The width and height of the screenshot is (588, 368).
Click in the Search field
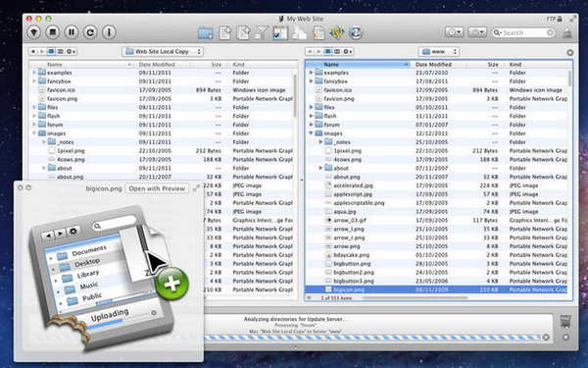[523, 32]
